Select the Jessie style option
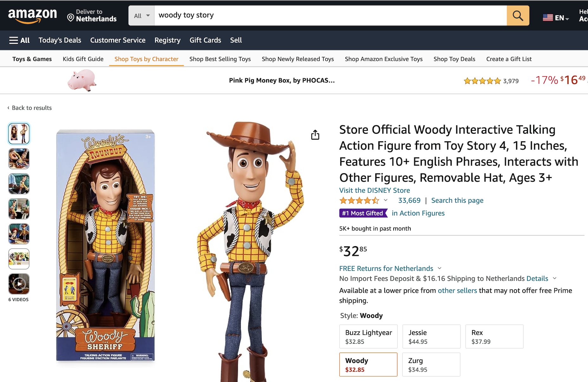Screen dimensions: 588x382 tap(431, 336)
